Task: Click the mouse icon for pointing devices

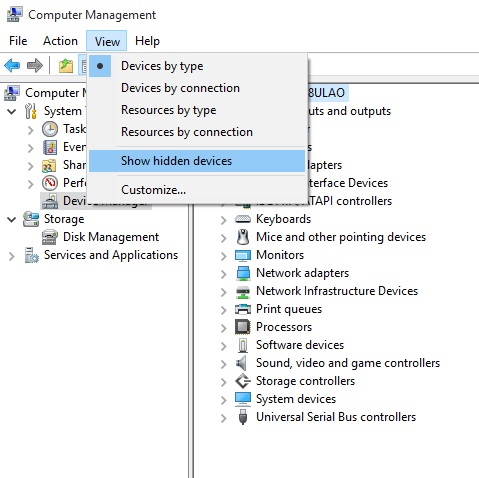Action: pyautogui.click(x=243, y=237)
